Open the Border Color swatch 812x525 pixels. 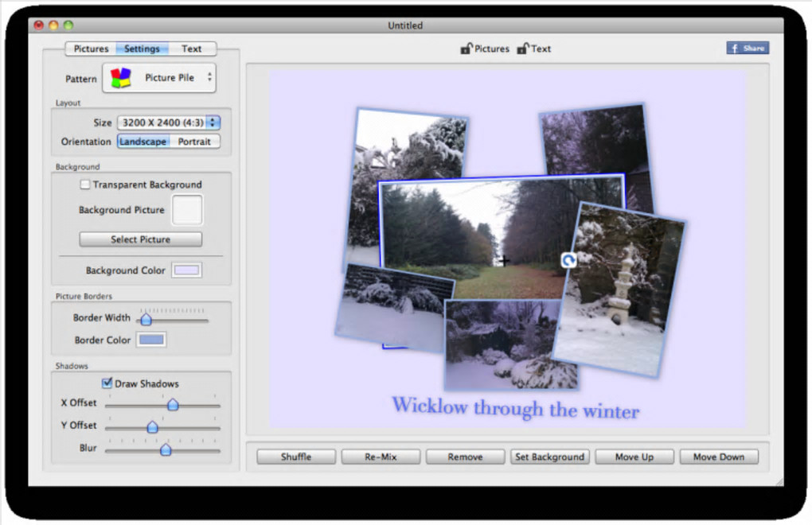point(151,340)
